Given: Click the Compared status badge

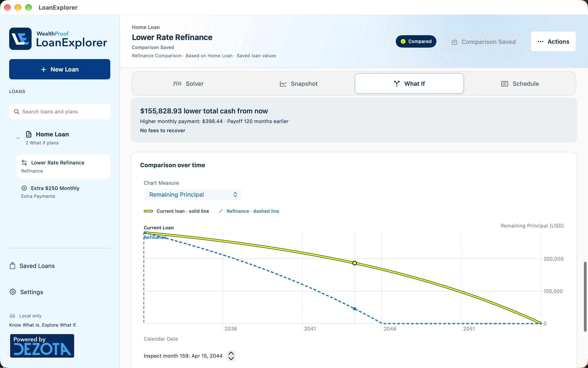Looking at the screenshot, I should (x=416, y=41).
